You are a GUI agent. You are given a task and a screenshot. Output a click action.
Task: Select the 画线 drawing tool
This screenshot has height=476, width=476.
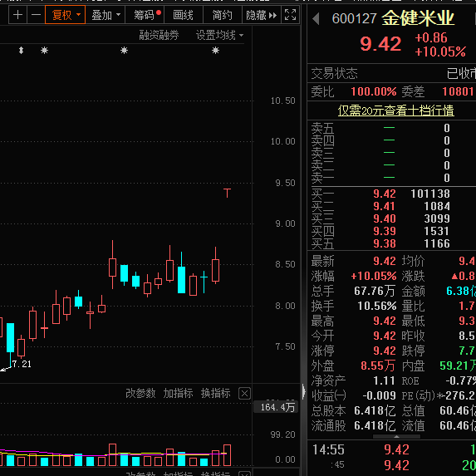tap(183, 15)
